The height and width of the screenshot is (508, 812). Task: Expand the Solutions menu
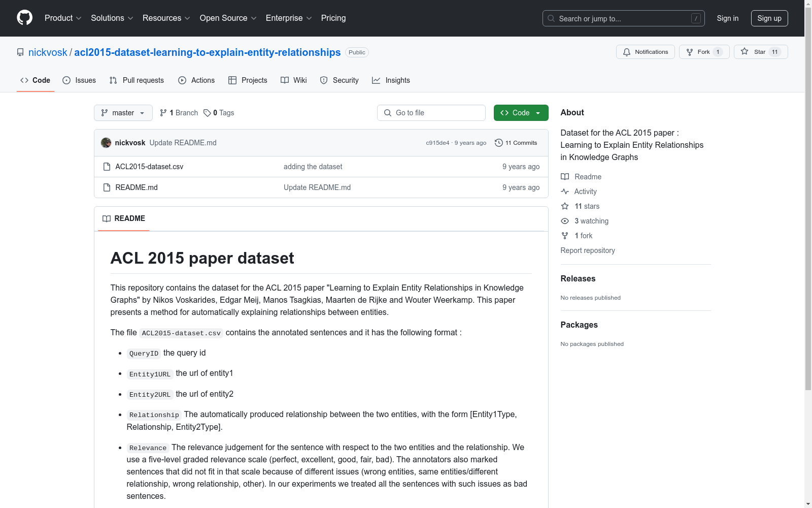[112, 18]
